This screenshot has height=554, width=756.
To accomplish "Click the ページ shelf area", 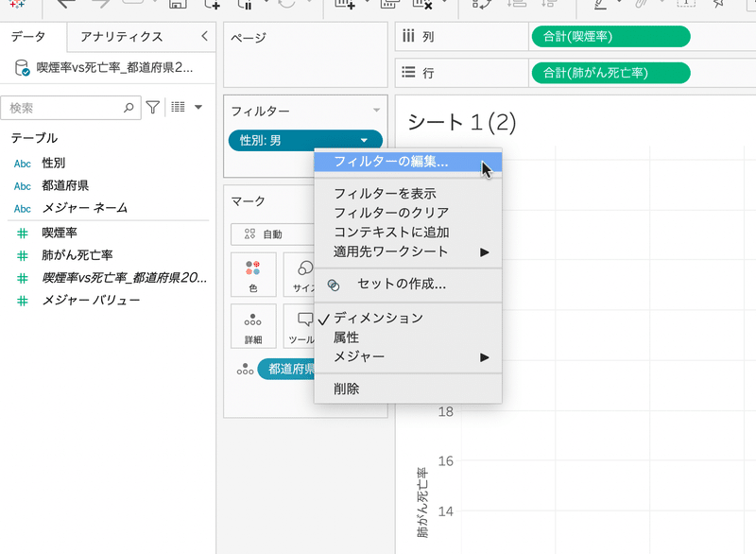I will coord(305,55).
